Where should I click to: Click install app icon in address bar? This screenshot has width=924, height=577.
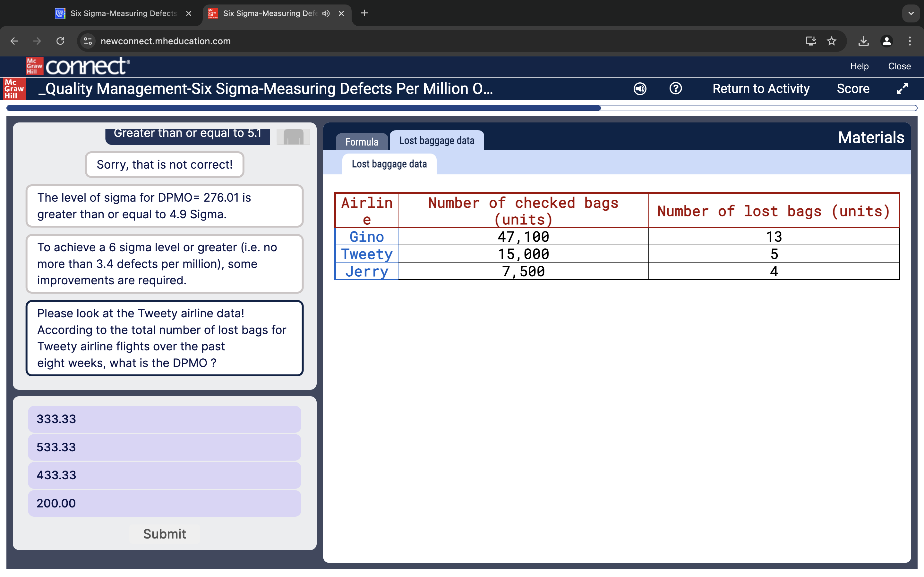[811, 41]
